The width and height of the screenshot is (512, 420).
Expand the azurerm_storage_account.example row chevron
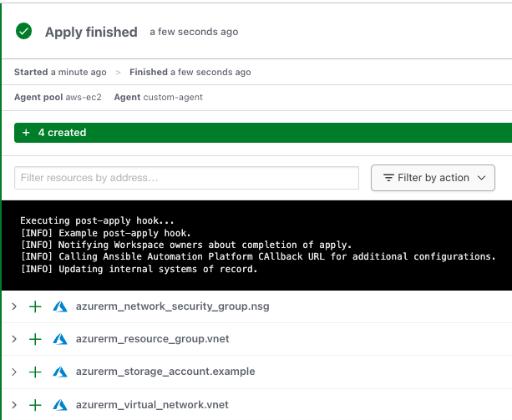click(x=14, y=372)
